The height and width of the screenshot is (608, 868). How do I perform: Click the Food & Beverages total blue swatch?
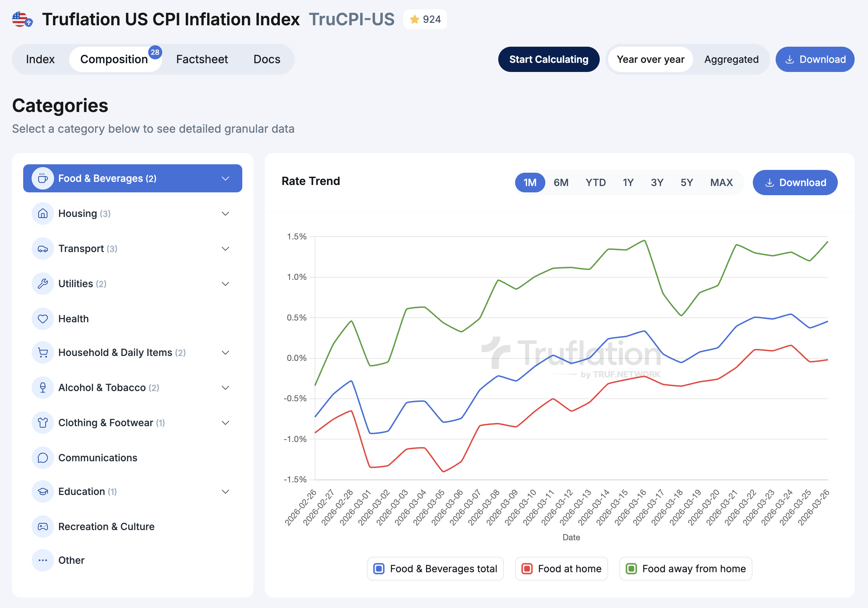[379, 569]
